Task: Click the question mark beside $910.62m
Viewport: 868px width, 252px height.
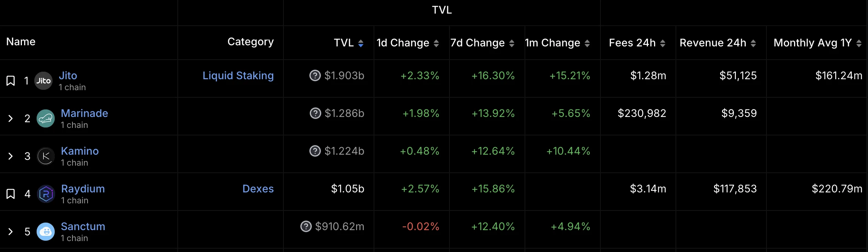Action: tap(306, 226)
